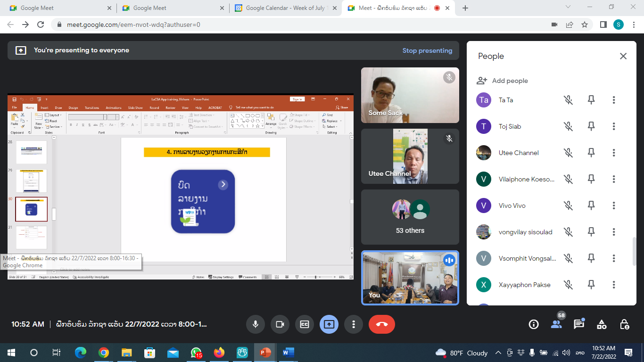This screenshot has height=362, width=644.
Task: Open more options three-dot menu in control bar
Action: pyautogui.click(x=354, y=324)
